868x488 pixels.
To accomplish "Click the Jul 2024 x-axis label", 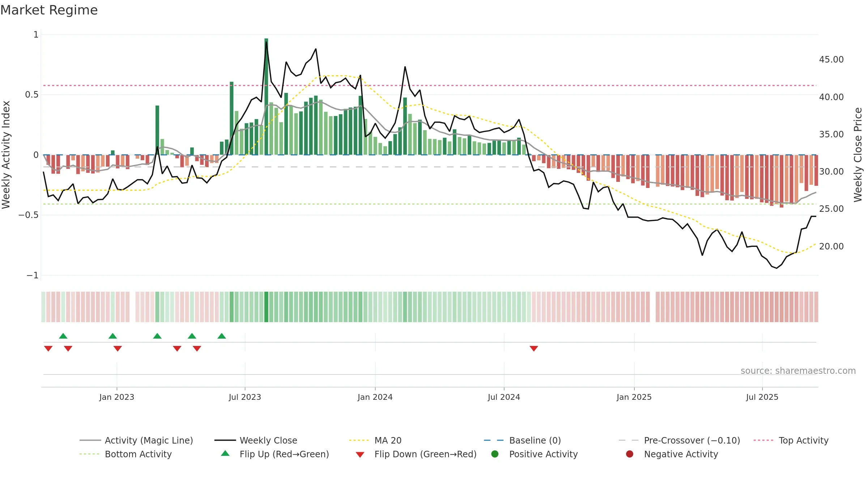I will click(x=504, y=397).
